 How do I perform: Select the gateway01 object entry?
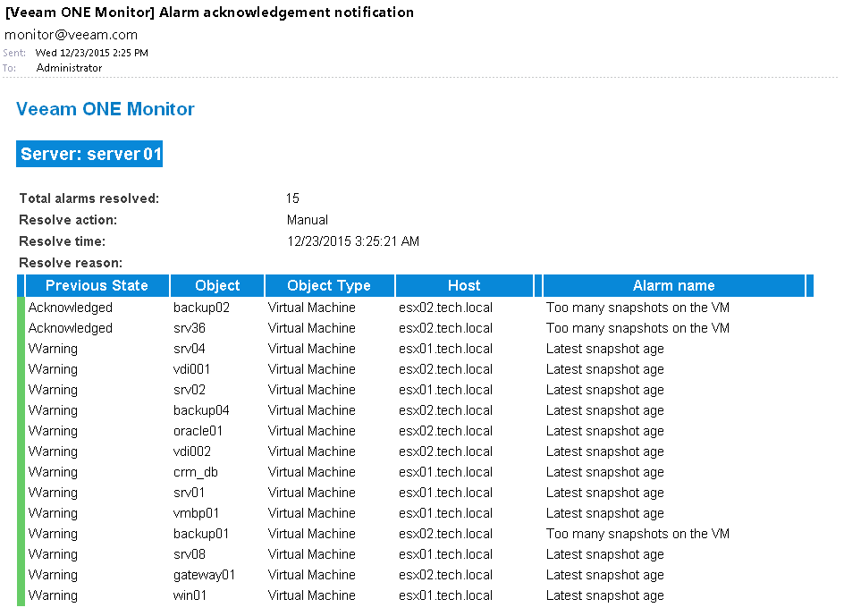(x=204, y=575)
